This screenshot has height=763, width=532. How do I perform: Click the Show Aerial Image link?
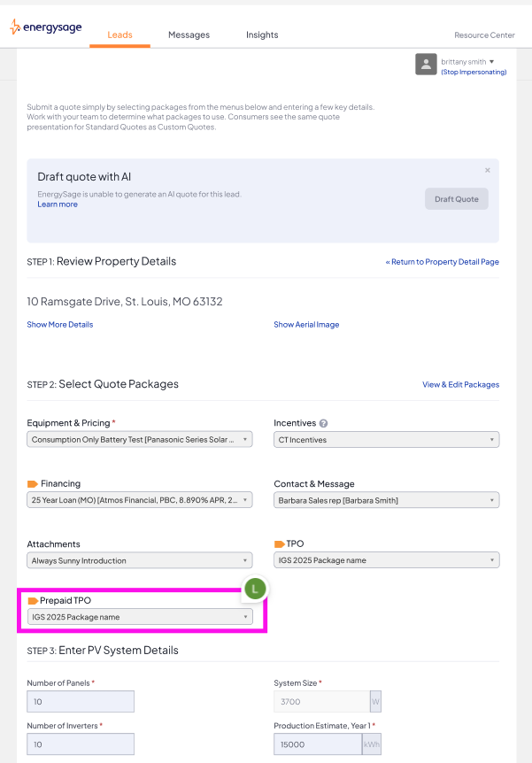pos(306,325)
